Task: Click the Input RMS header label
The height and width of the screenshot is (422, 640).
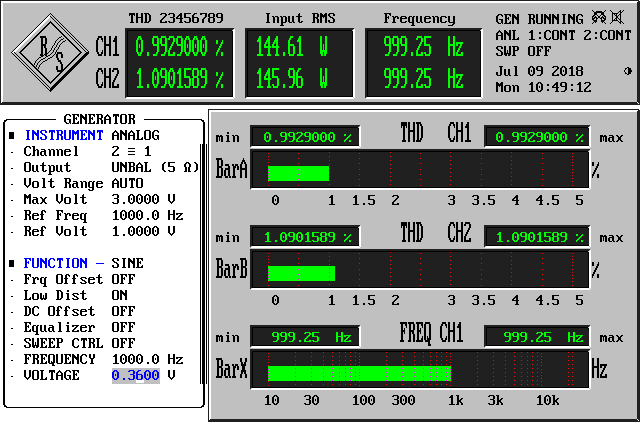Action: click(300, 18)
